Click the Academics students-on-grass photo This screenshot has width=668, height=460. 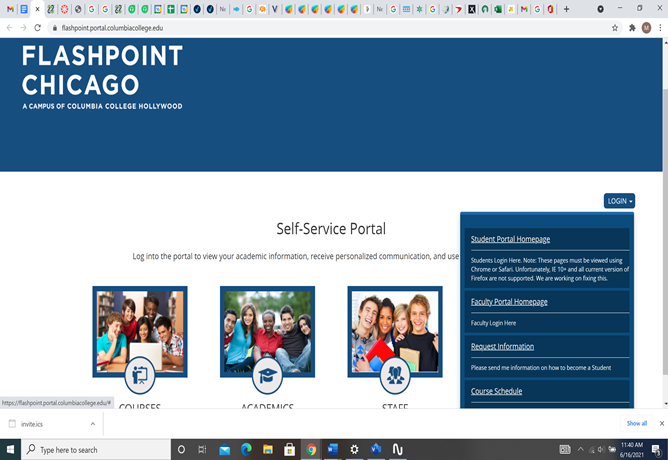(267, 331)
